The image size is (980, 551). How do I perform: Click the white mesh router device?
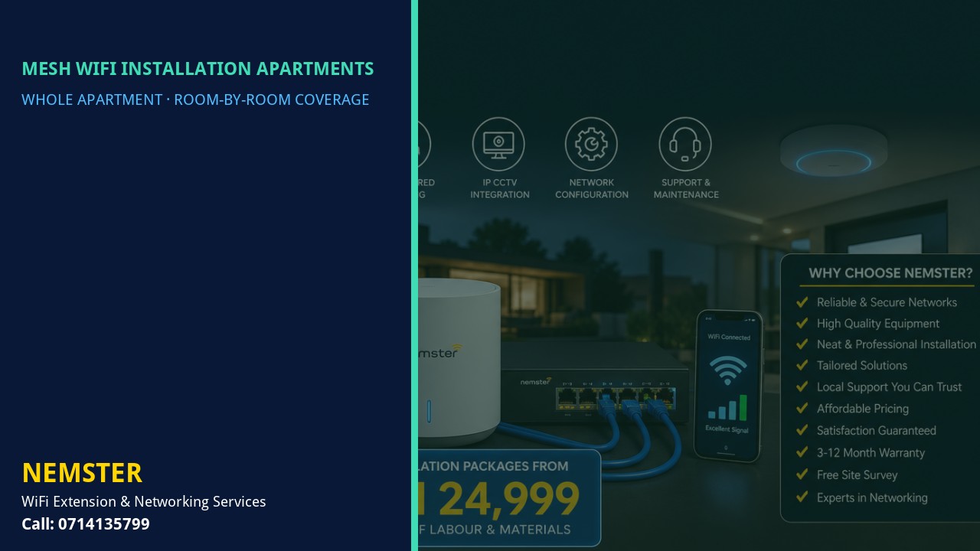[x=459, y=362]
